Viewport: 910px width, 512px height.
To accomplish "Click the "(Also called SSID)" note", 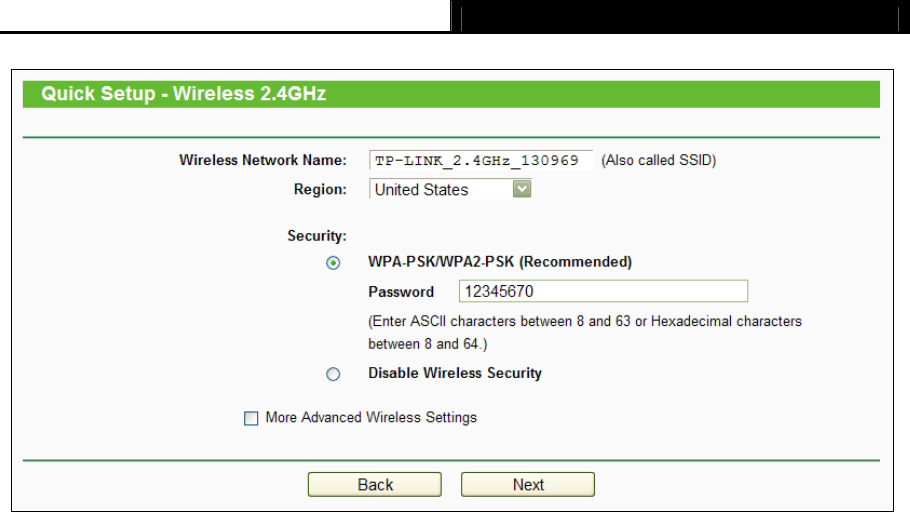I will [658, 160].
